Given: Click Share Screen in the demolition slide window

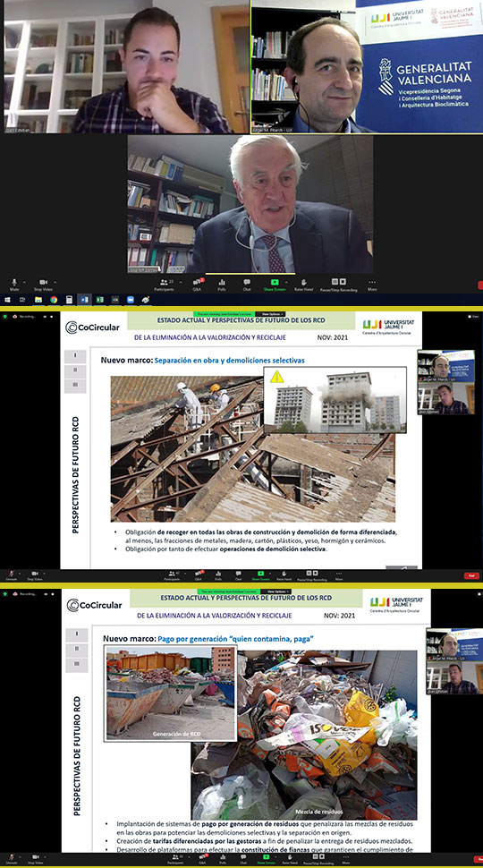Looking at the screenshot, I should click(261, 575).
